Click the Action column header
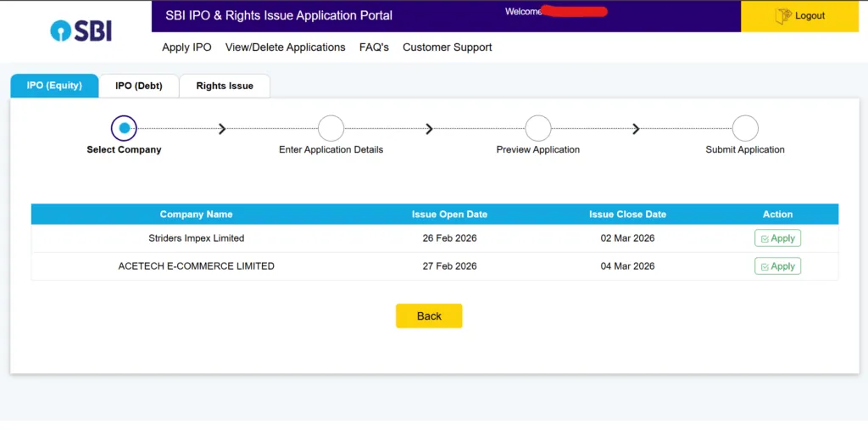868x430 pixels. 778,215
